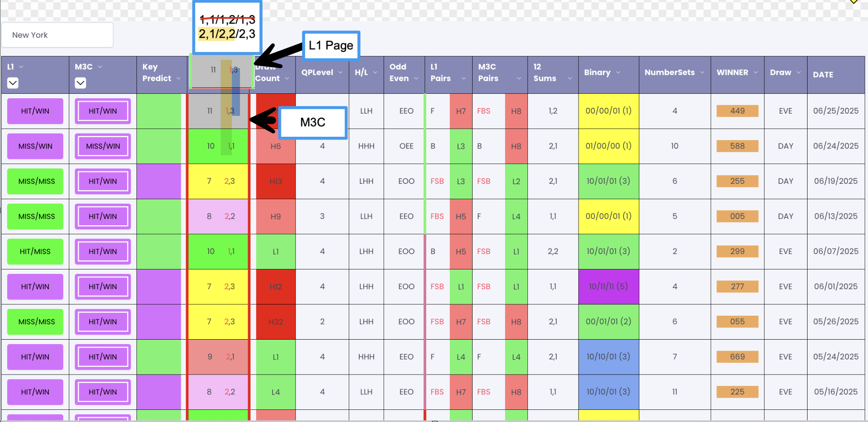Click the date 06/01/2025
Image resolution: width=868 pixels, height=422 pixels.
click(x=836, y=286)
